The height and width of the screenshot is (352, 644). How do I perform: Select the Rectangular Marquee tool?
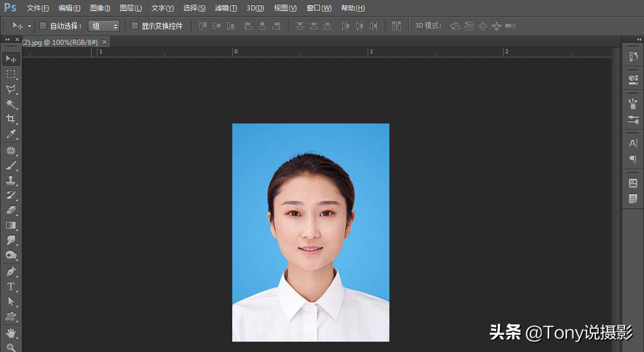point(11,74)
